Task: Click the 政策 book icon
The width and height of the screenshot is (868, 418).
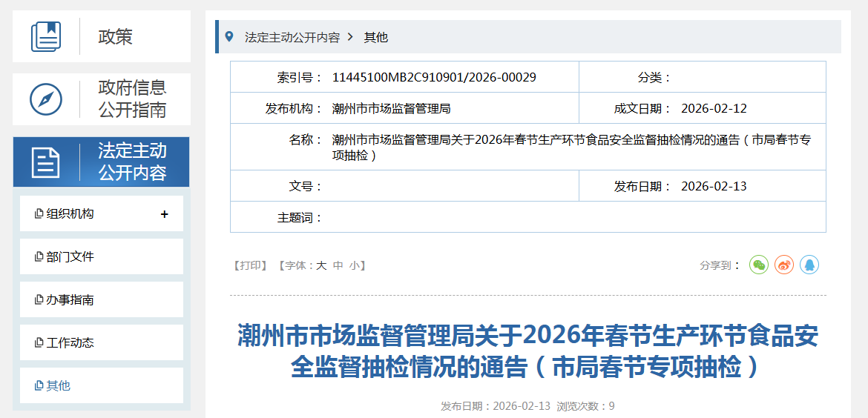Action: click(46, 36)
